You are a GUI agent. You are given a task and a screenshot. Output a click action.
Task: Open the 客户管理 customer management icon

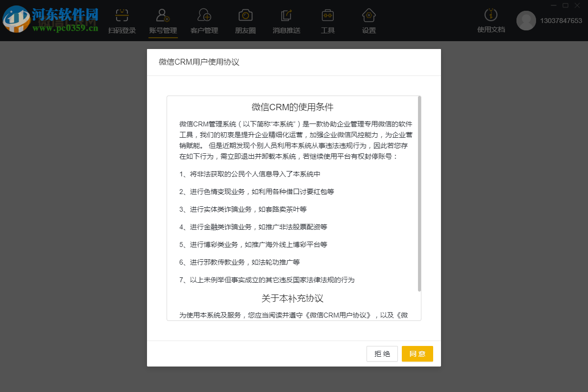tap(204, 21)
